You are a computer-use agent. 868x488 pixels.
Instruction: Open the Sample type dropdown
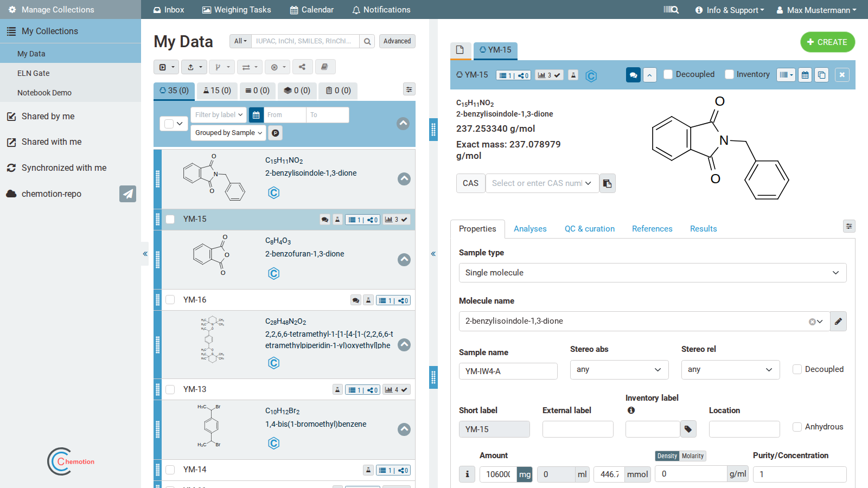[653, 273]
